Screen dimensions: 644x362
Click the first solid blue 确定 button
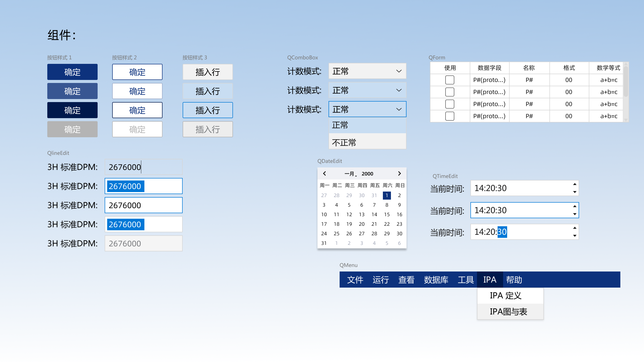[72, 72]
